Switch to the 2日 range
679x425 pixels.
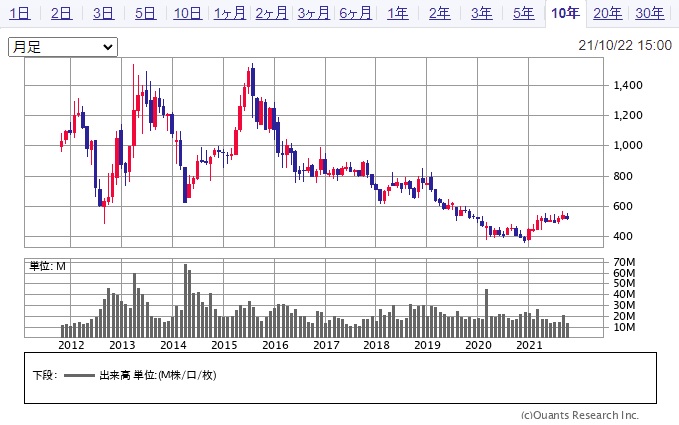click(61, 13)
